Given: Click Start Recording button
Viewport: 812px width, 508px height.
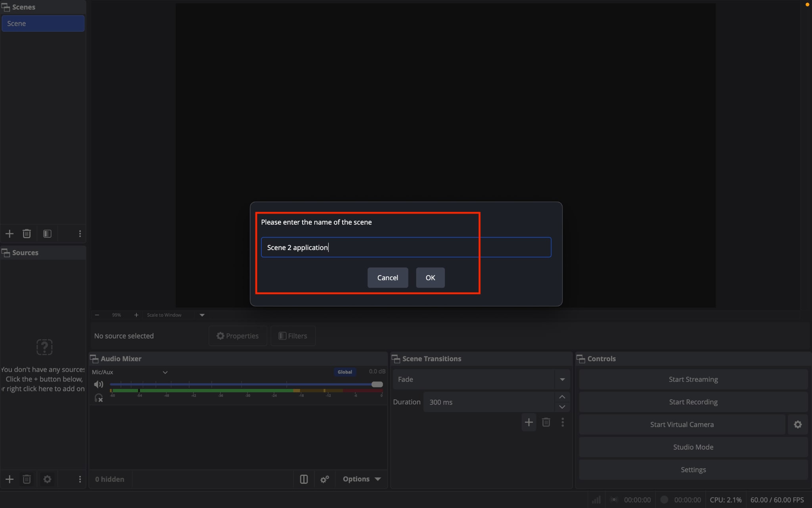Looking at the screenshot, I should (x=693, y=402).
